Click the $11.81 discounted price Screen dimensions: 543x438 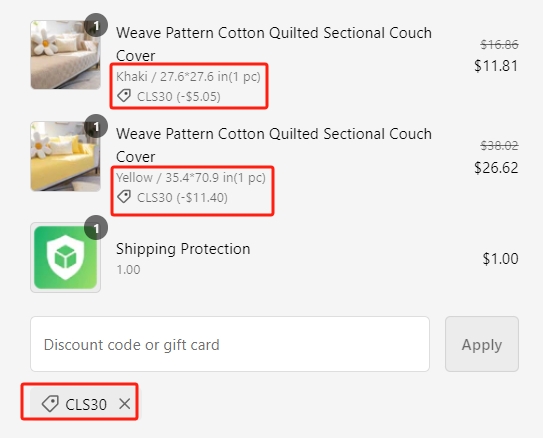tap(496, 66)
